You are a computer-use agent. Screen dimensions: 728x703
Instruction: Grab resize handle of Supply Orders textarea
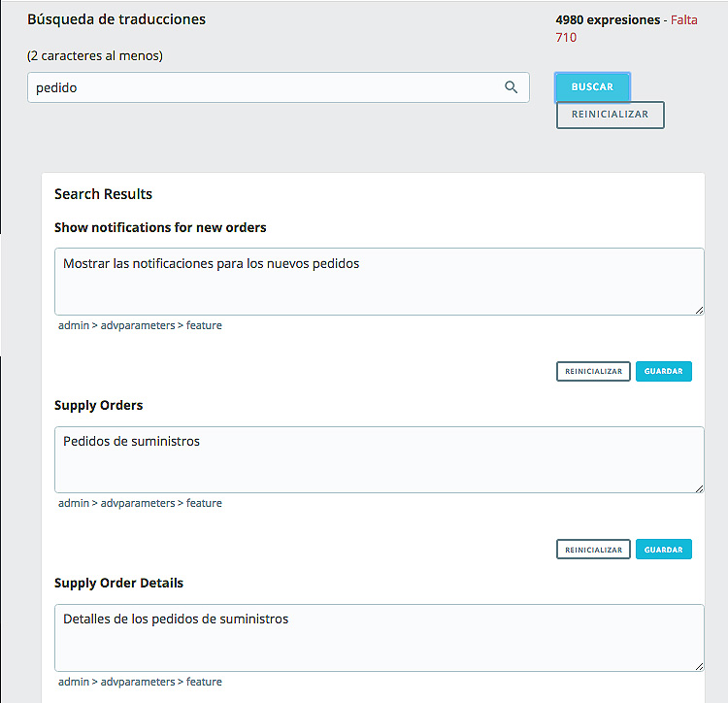tap(699, 488)
